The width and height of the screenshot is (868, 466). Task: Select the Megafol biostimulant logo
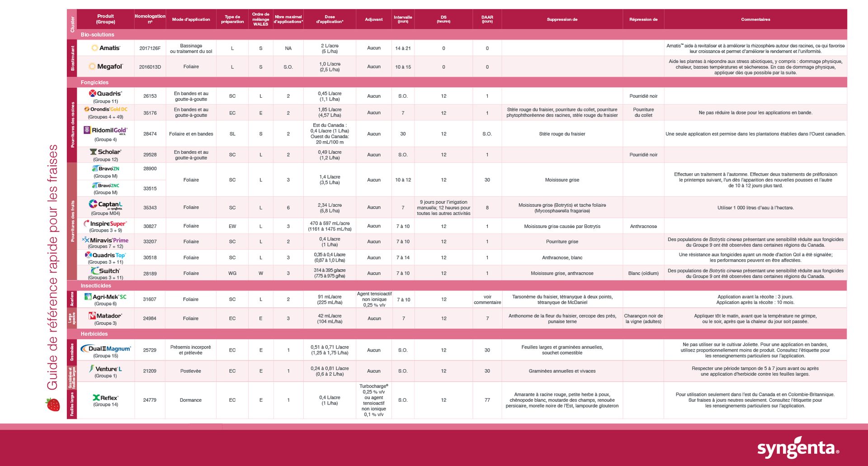coord(106,66)
